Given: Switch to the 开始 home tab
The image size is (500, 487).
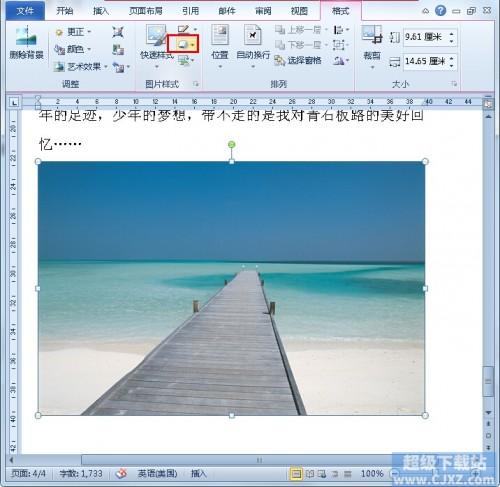Looking at the screenshot, I should click(x=64, y=11).
